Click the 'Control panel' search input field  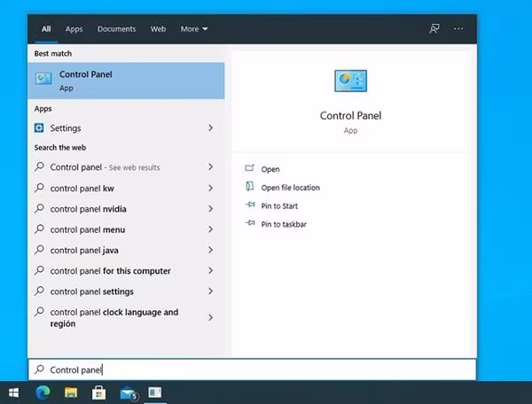(x=252, y=369)
